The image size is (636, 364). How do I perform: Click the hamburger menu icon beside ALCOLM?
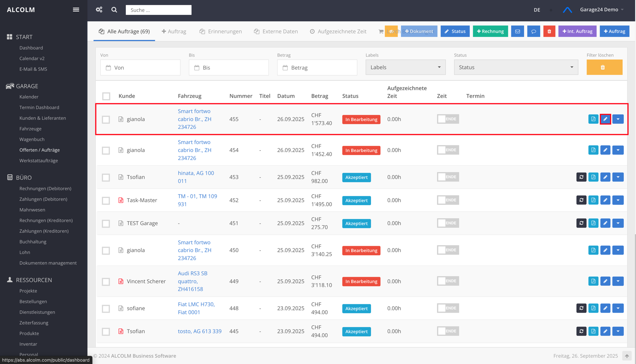point(76,10)
